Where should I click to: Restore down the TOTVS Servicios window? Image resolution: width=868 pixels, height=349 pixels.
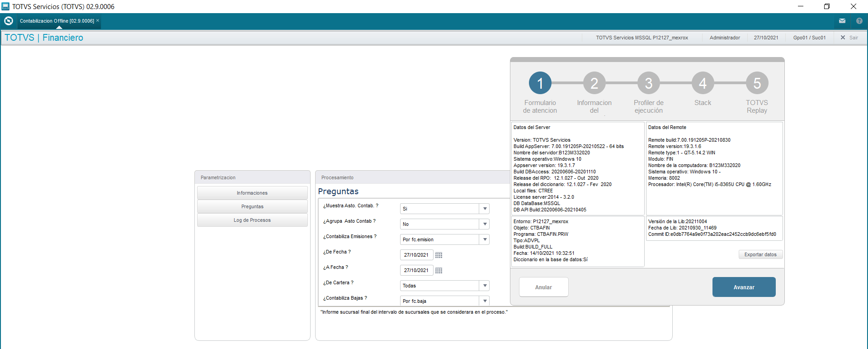pyautogui.click(x=827, y=6)
